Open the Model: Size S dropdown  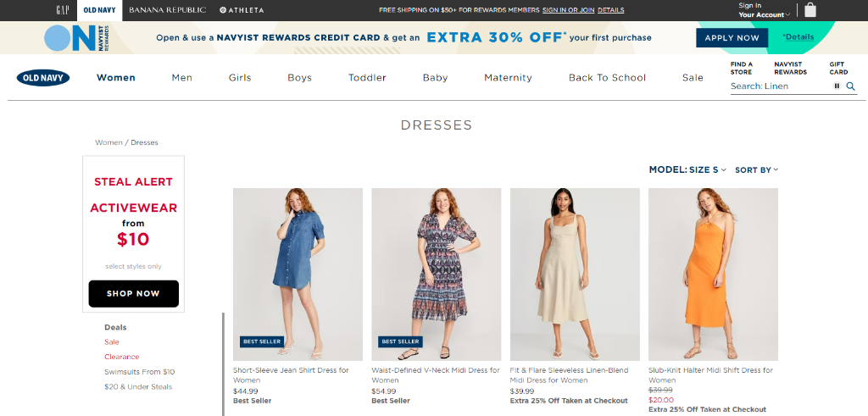(x=687, y=169)
